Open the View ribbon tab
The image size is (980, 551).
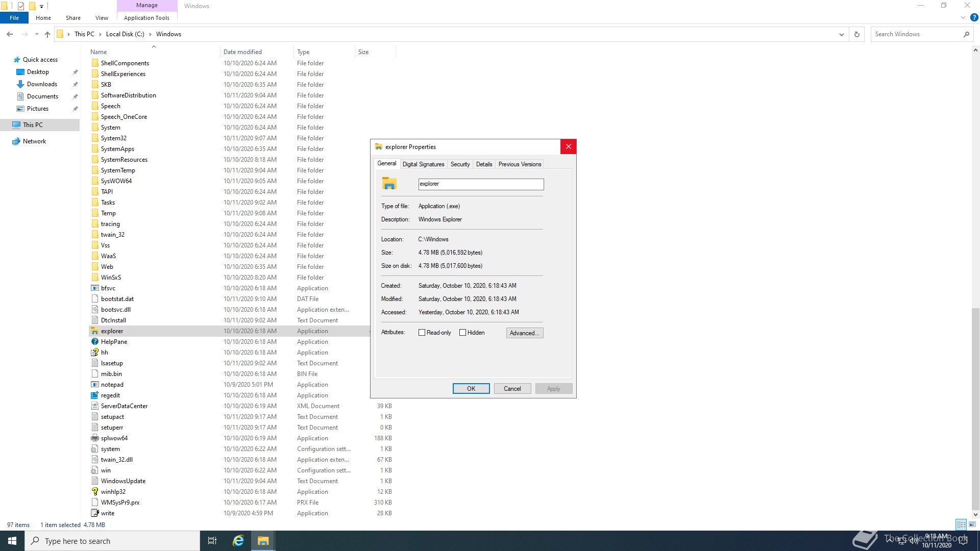click(102, 17)
